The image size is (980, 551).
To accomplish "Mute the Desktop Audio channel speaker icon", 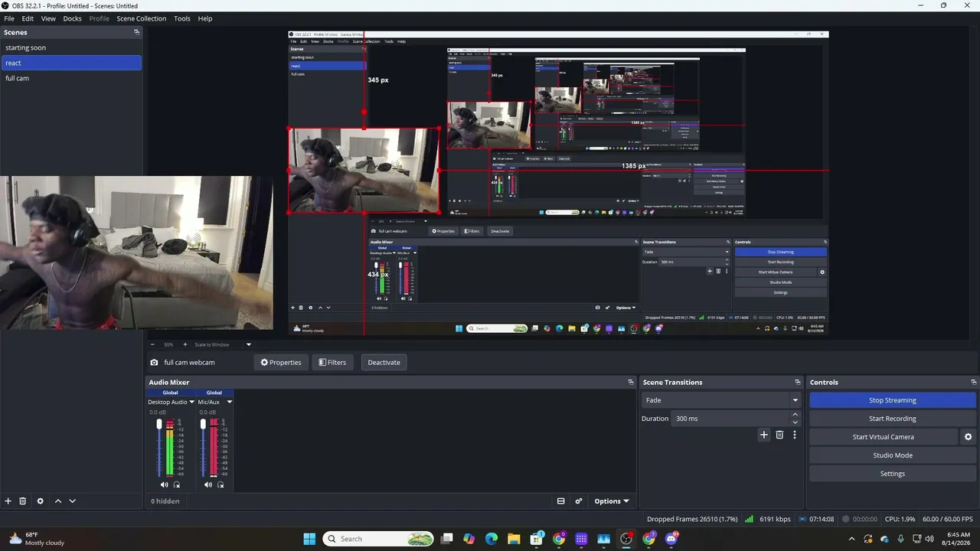I will coord(164,484).
